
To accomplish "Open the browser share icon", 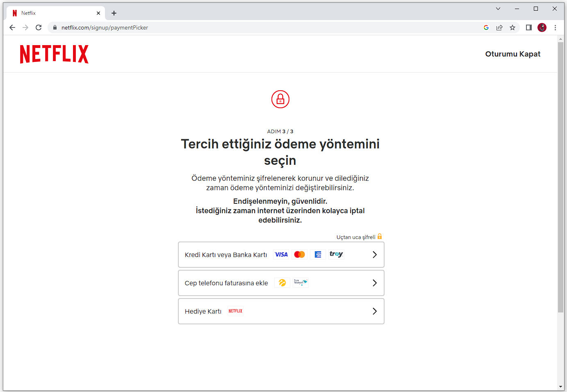I will pos(499,27).
